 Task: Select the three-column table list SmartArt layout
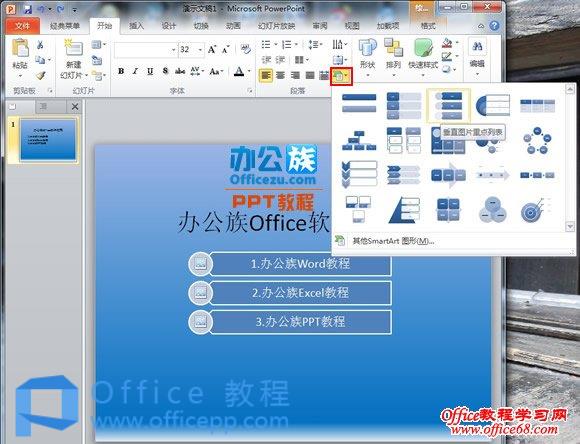[x=537, y=105]
